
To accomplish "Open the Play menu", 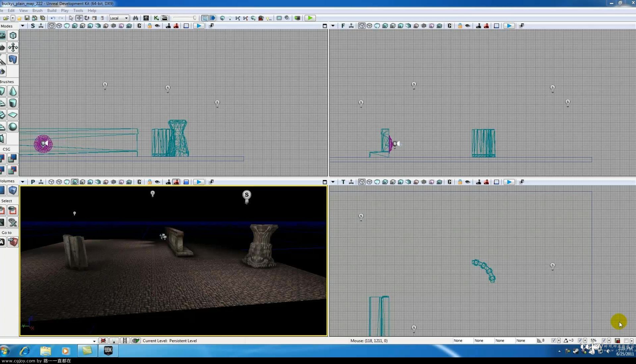I will pyautogui.click(x=65, y=11).
